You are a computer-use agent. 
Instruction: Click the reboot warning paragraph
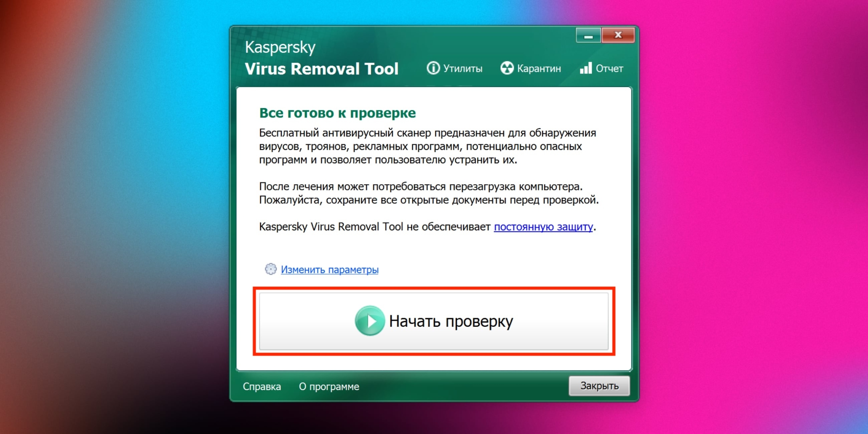[x=429, y=193]
